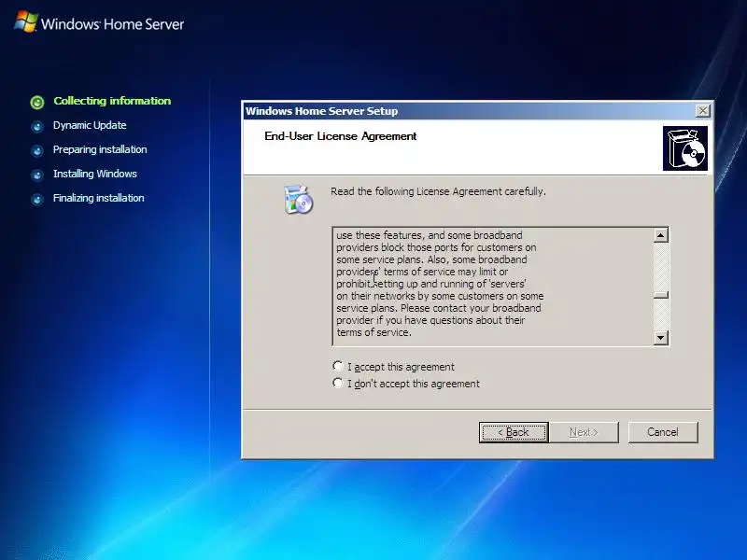Click the "terms of service." license line

(x=374, y=332)
